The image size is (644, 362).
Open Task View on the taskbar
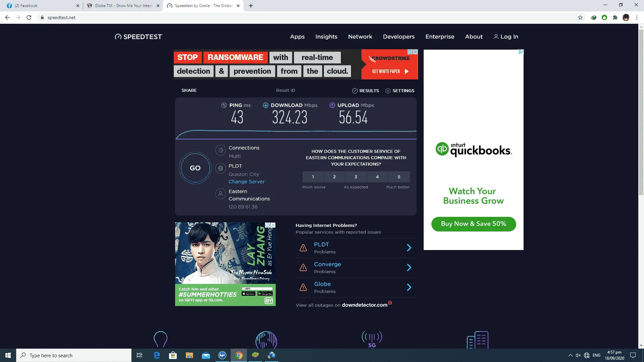(140, 355)
